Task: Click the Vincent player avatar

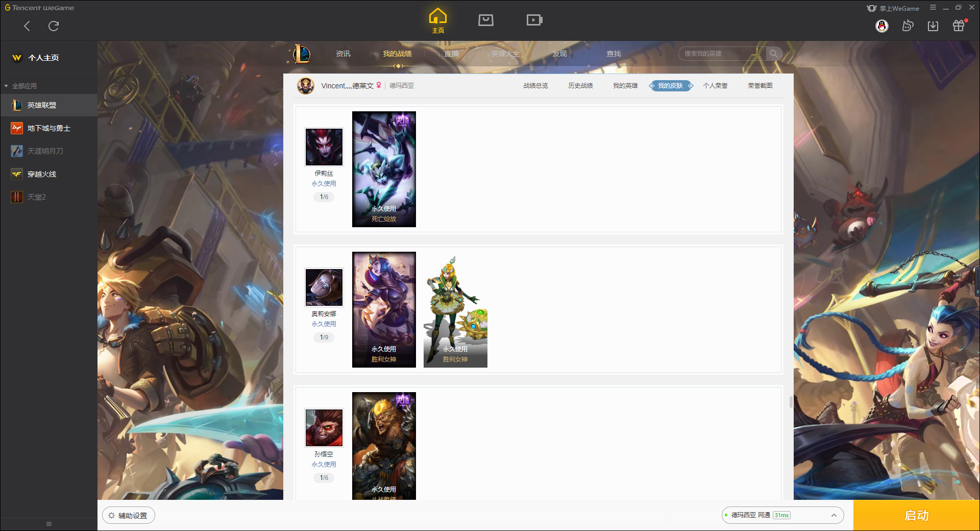Action: [306, 86]
